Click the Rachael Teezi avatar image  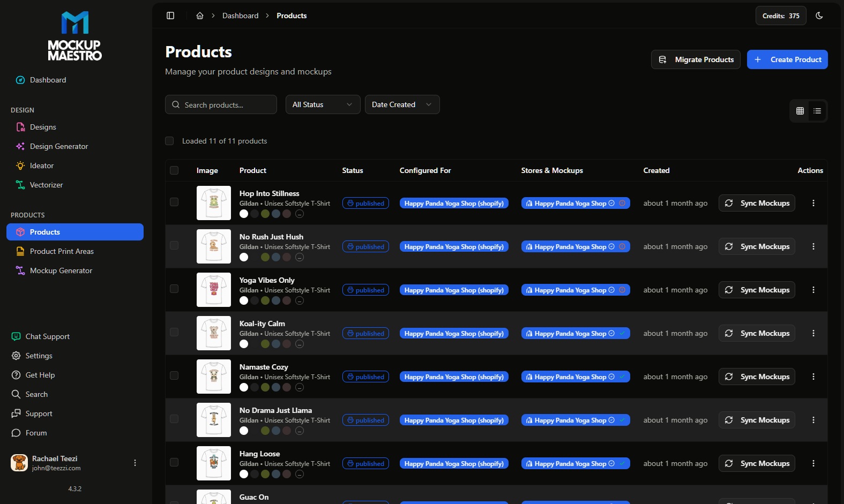pyautogui.click(x=19, y=463)
